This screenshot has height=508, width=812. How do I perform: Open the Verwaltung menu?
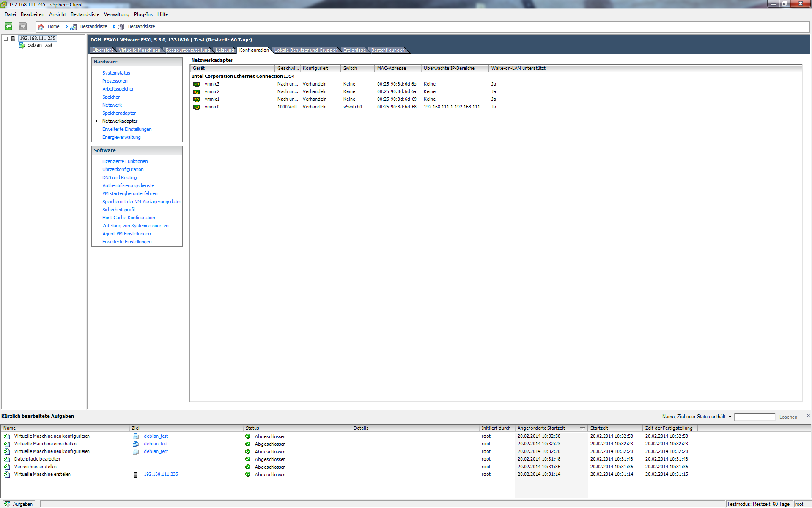[x=116, y=14]
